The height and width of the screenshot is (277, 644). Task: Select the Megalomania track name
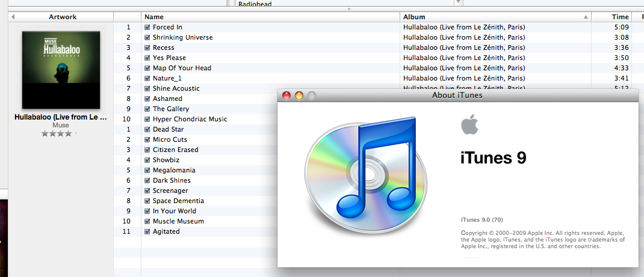tap(174, 170)
